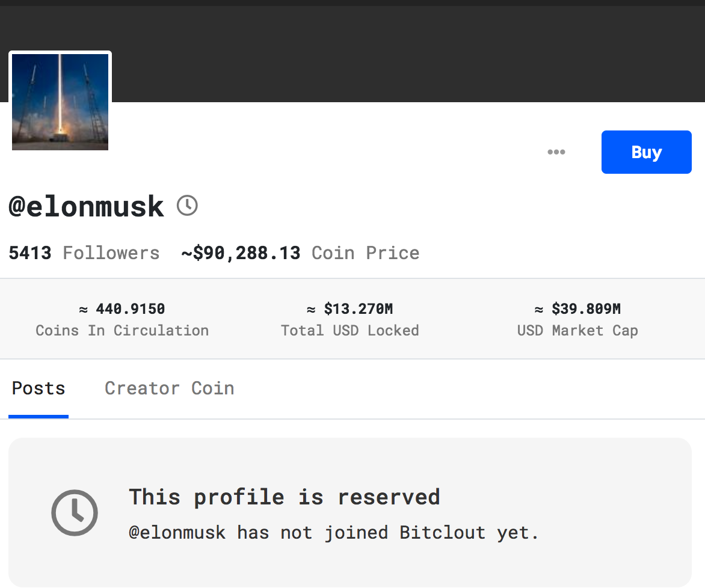View the 5413 Followers list

(x=84, y=253)
